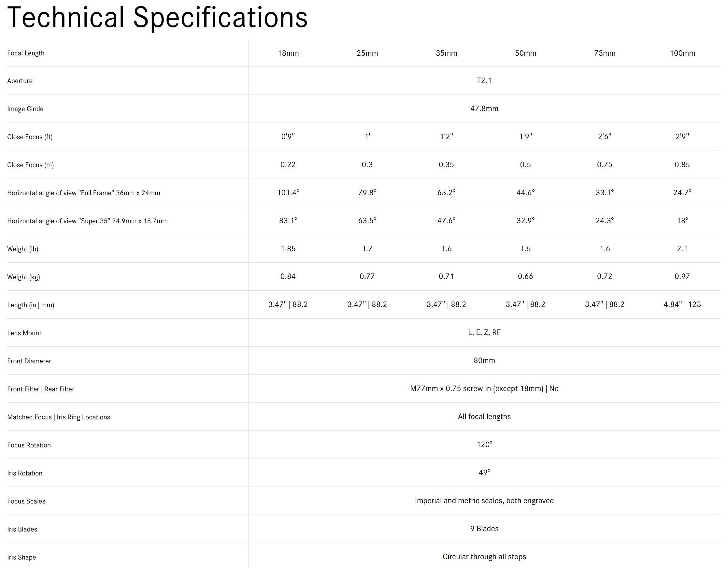728x568 pixels.
Task: Click the 120° focus rotation value
Action: 484,444
